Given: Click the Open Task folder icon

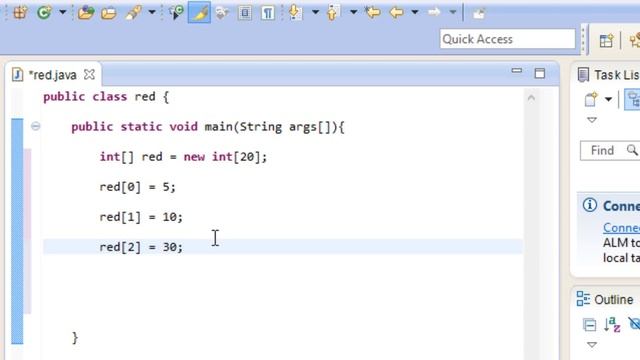Looking at the screenshot, I should 109,13.
